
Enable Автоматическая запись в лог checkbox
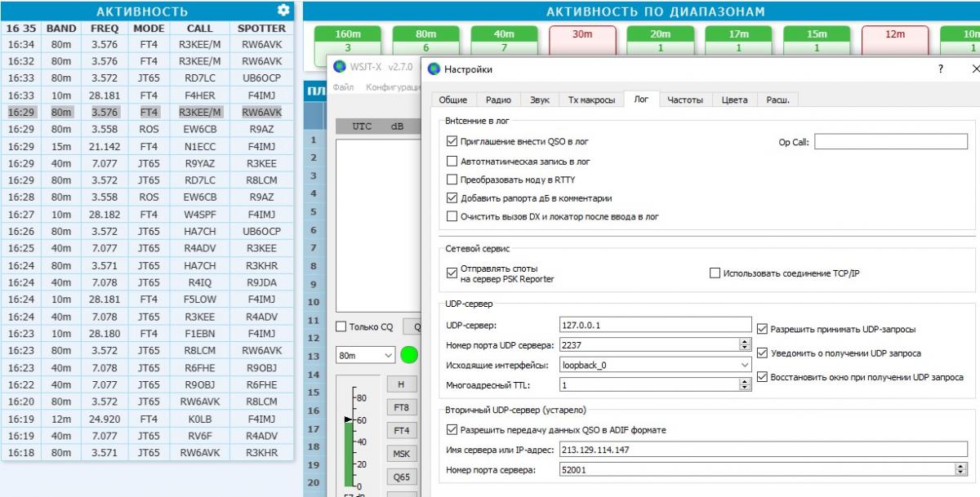click(452, 162)
